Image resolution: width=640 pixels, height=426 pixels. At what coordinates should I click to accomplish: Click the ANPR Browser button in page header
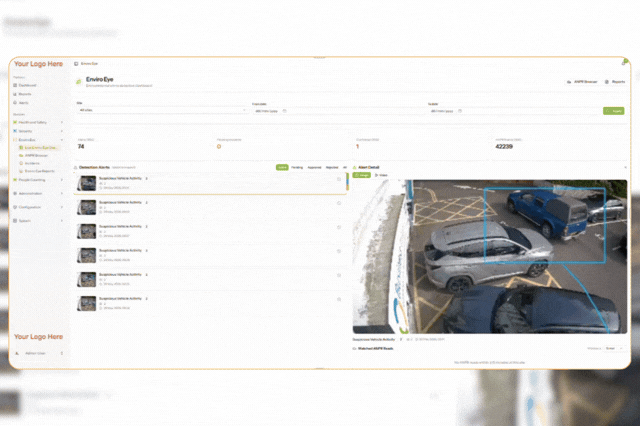click(582, 82)
